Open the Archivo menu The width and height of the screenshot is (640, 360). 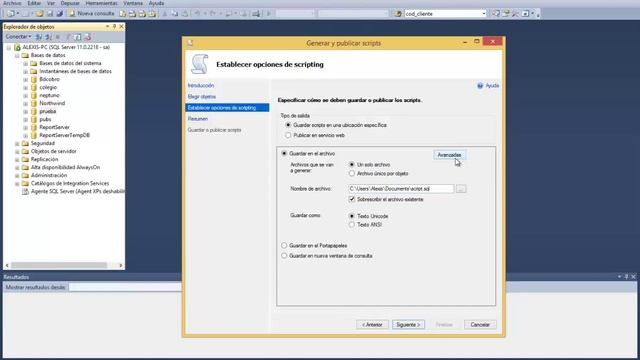click(x=12, y=3)
